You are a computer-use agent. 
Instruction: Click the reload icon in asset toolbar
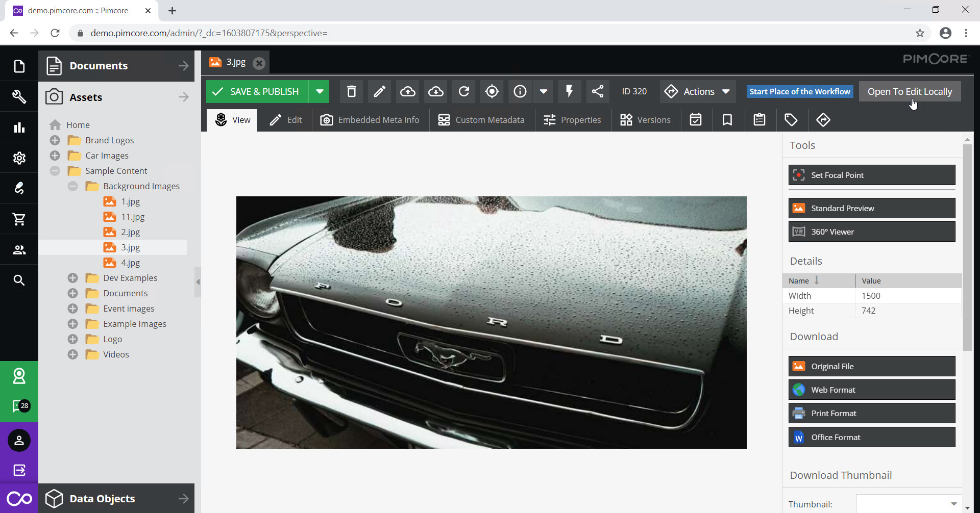(463, 91)
